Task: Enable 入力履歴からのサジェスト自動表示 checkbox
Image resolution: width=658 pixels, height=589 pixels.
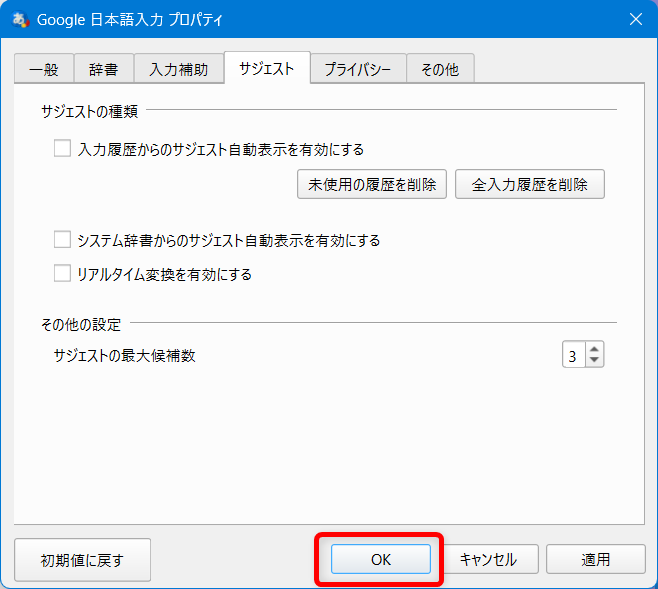Action: 62,149
